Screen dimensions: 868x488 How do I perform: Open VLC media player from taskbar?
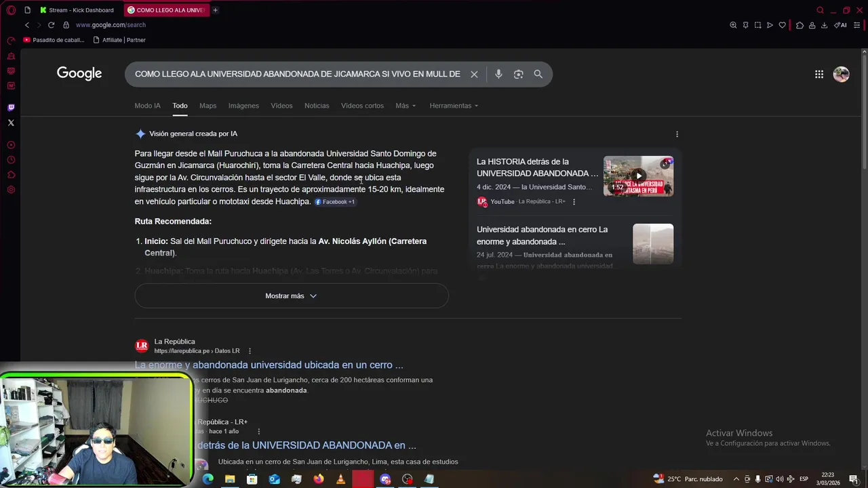[x=340, y=479]
